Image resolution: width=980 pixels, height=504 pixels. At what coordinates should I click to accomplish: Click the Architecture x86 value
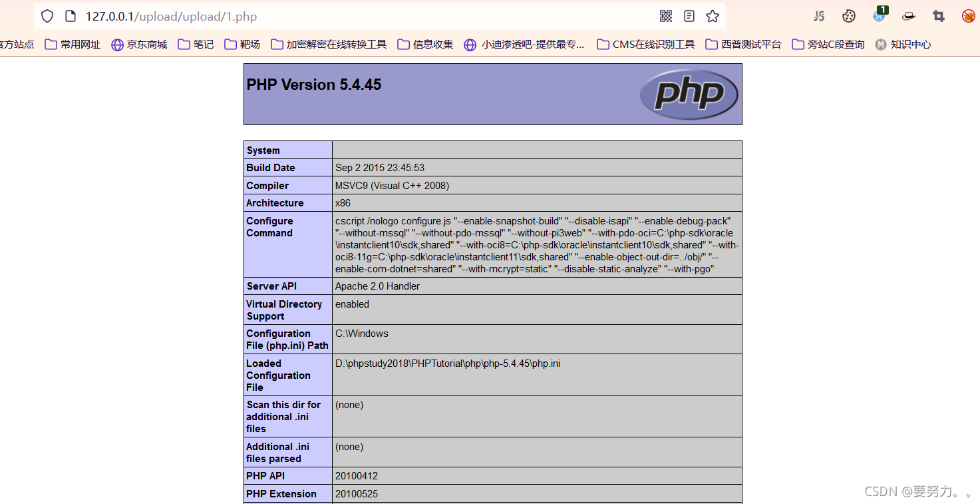pos(343,203)
